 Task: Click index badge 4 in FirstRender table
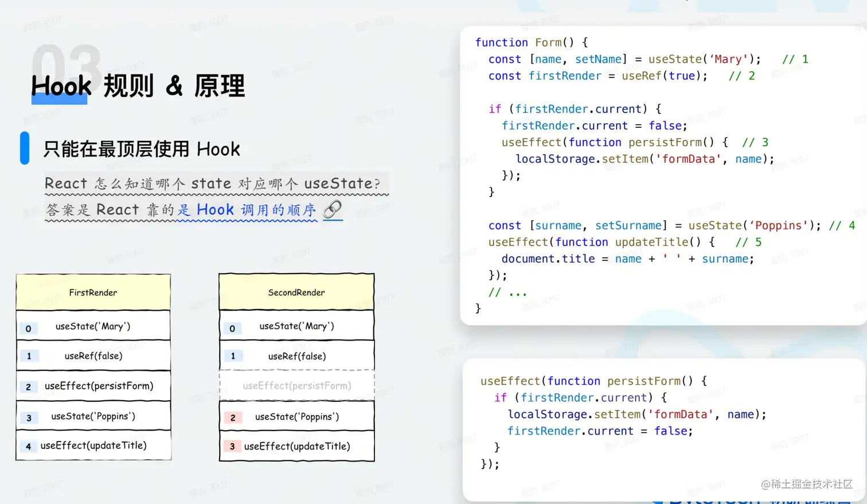click(x=28, y=446)
